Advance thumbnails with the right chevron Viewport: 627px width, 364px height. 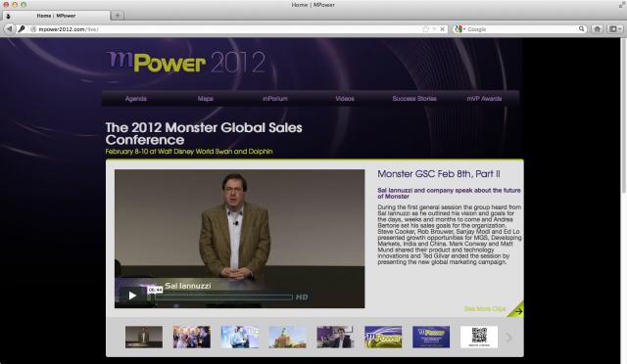point(508,338)
